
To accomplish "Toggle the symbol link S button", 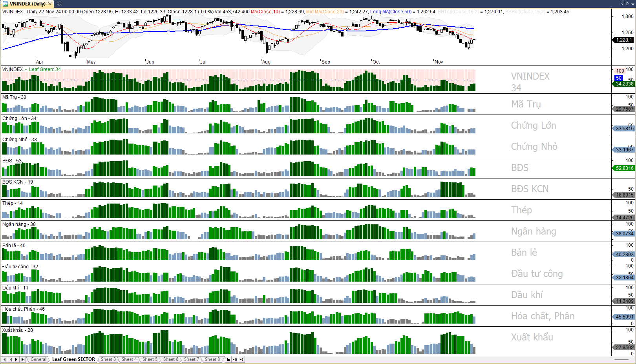I will (235, 359).
